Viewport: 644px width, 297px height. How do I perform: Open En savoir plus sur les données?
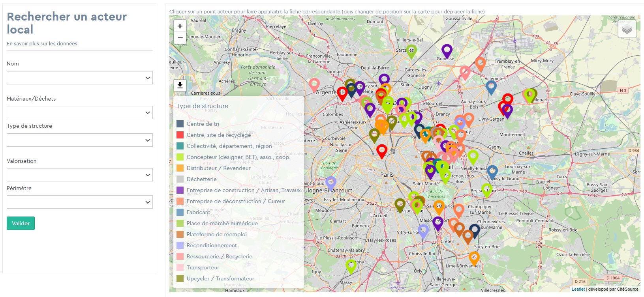click(42, 44)
